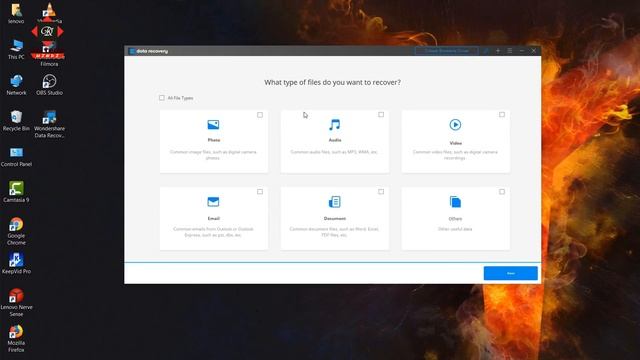Click the Create Bootable Drive button

tap(447, 51)
